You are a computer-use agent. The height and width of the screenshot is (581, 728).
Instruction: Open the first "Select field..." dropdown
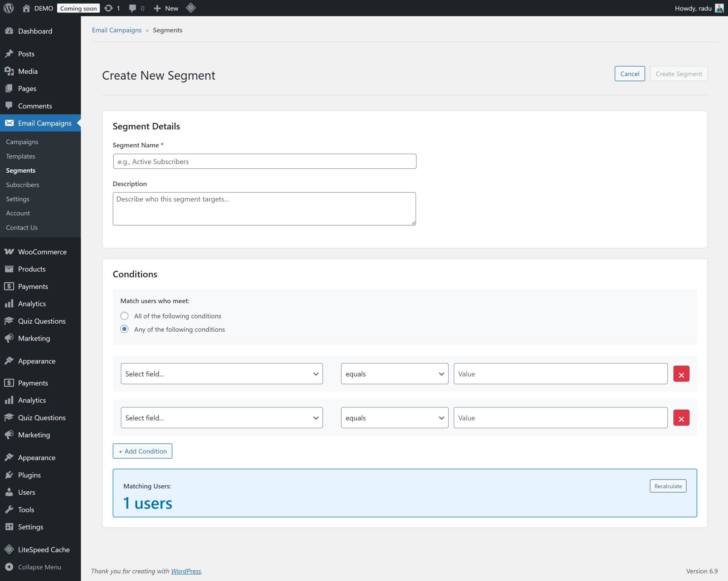[x=222, y=374]
